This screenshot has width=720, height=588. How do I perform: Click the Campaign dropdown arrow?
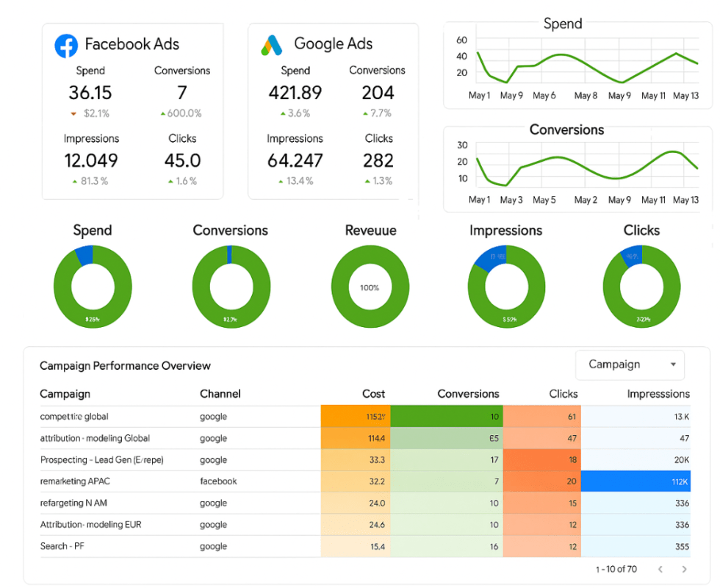pyautogui.click(x=673, y=365)
